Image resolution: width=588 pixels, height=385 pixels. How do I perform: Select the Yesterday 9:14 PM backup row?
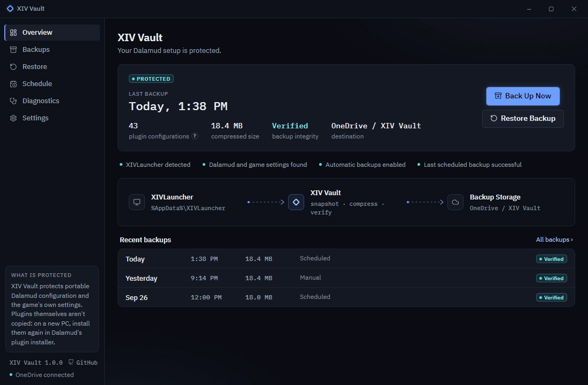pos(346,278)
